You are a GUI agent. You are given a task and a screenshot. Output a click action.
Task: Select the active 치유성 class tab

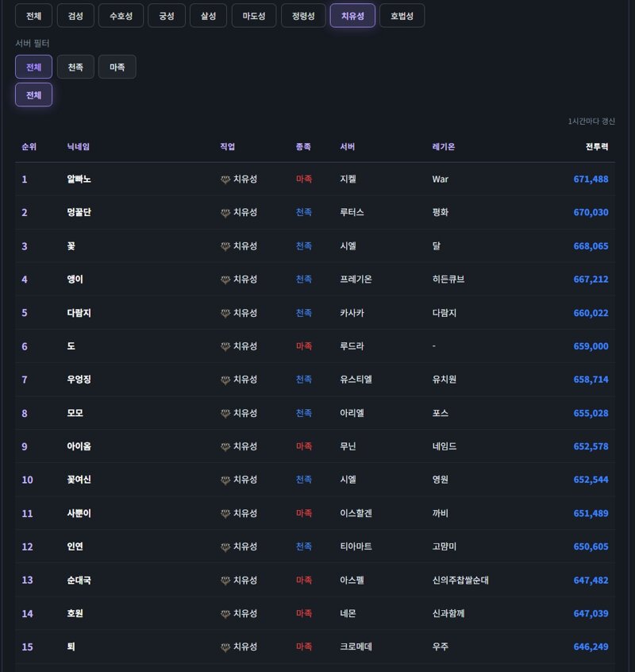[352, 16]
